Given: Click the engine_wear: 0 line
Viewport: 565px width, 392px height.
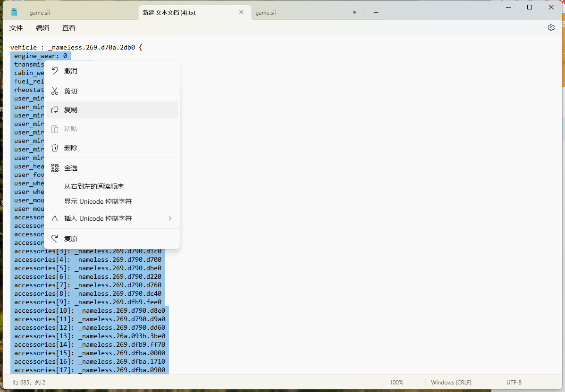Looking at the screenshot, I should point(41,56).
